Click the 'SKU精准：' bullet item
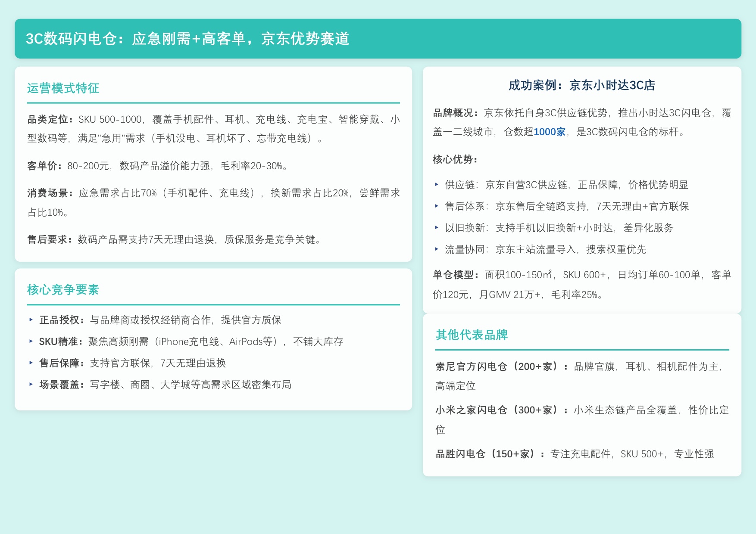Image resolution: width=756 pixels, height=534 pixels. tap(191, 342)
